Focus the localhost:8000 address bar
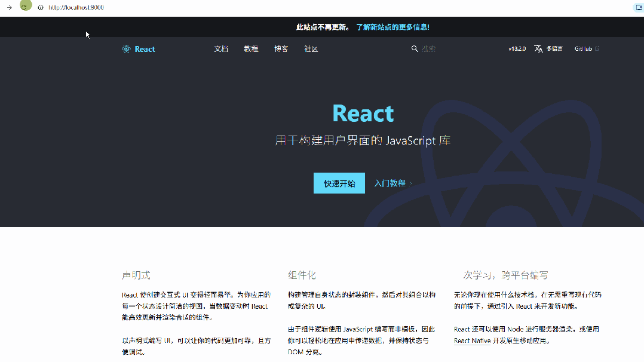Screen dimensions: 644x362 [76, 7]
